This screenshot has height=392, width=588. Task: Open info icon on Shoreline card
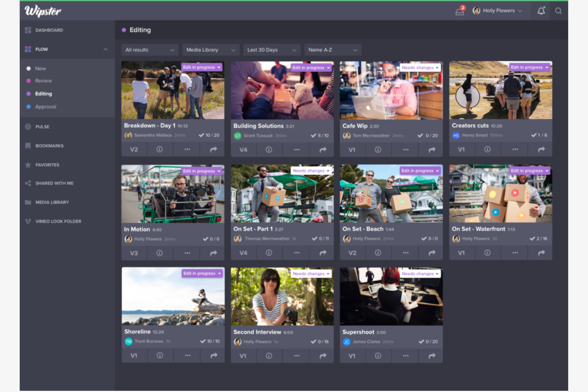click(160, 356)
